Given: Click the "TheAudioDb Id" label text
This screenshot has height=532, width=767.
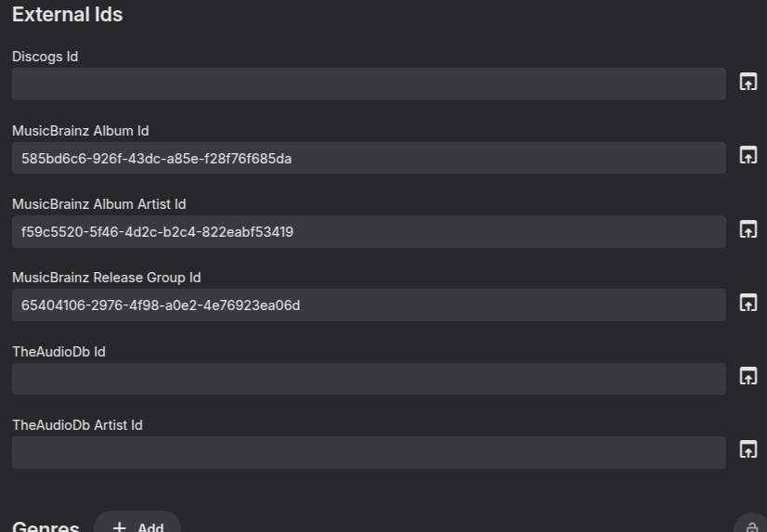Looking at the screenshot, I should tap(58, 351).
